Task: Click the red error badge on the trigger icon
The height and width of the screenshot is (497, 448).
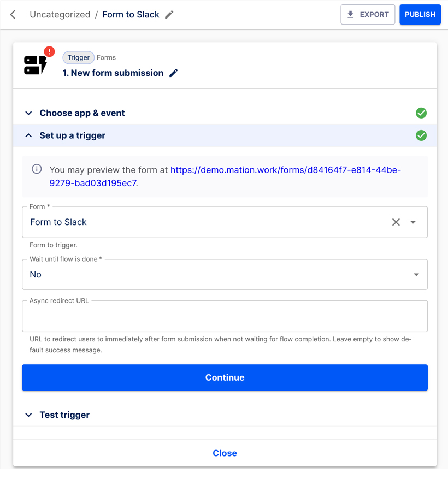Action: 49,51
